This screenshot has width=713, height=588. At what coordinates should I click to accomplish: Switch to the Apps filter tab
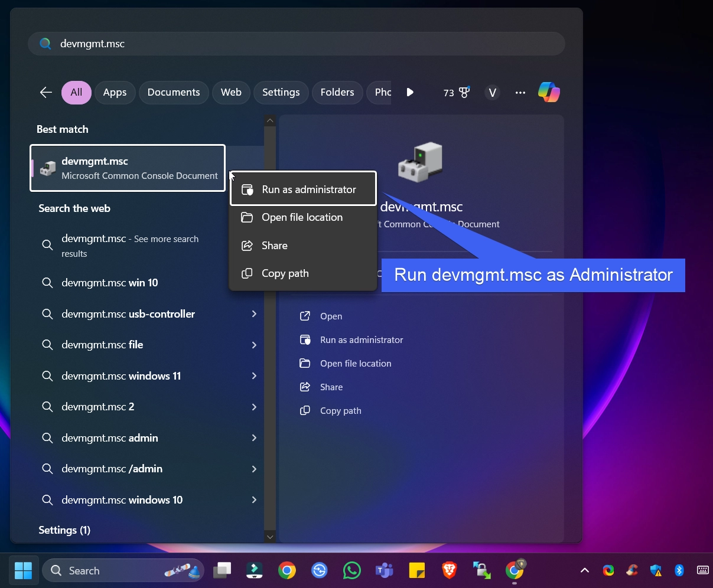click(115, 92)
